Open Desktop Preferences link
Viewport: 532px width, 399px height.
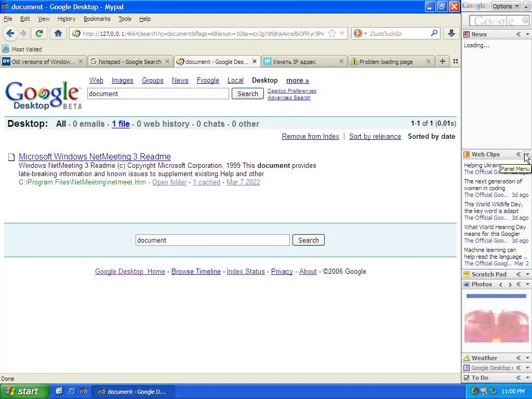click(292, 90)
